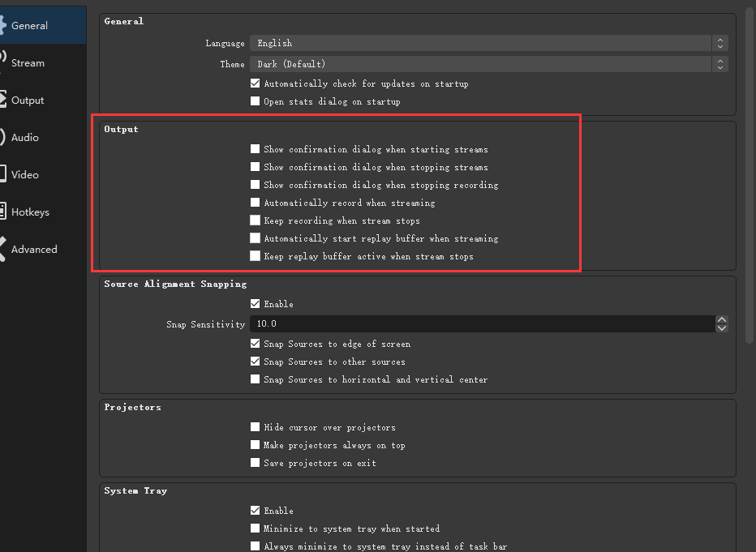The image size is (756, 552).
Task: Check automatically record when streaming
Action: pyautogui.click(x=255, y=203)
